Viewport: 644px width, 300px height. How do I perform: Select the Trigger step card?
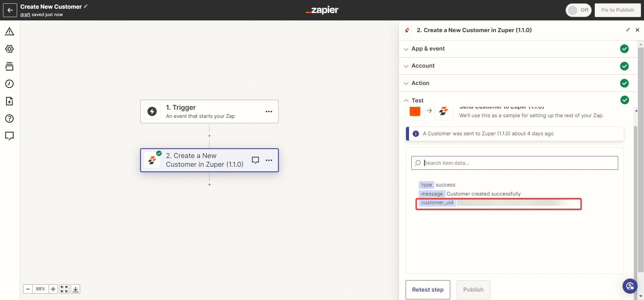(x=210, y=111)
